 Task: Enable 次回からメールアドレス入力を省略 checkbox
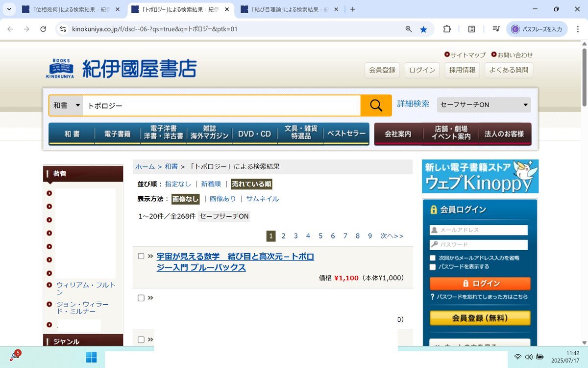[433, 258]
